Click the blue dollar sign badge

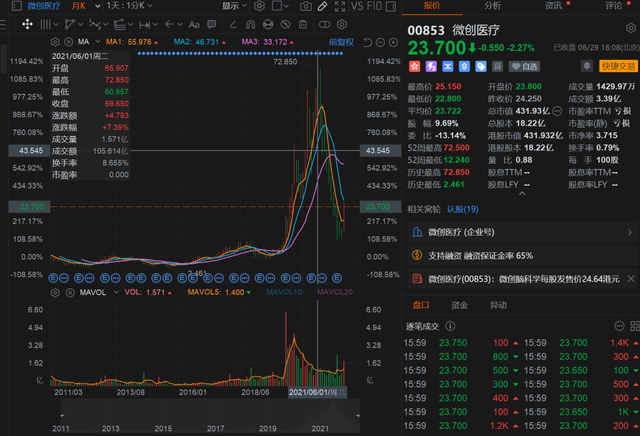tap(464, 66)
